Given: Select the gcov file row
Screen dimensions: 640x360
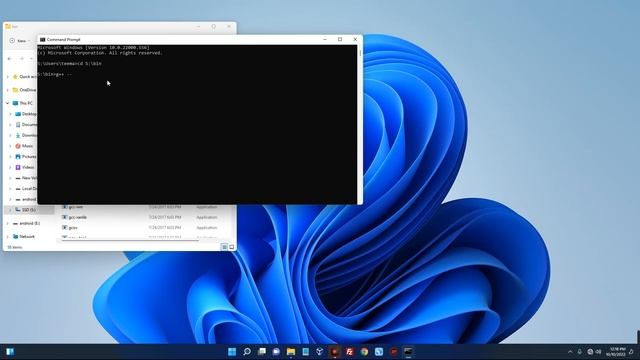Looking at the screenshot, I should [x=140, y=227].
